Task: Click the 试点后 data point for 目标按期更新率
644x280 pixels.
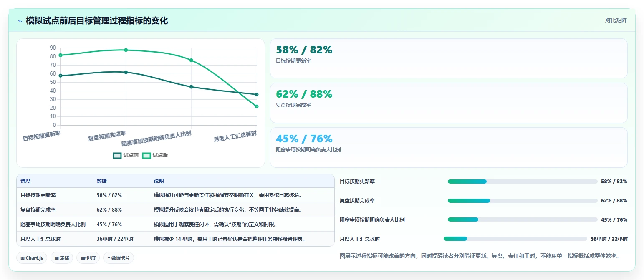Action: coord(61,55)
